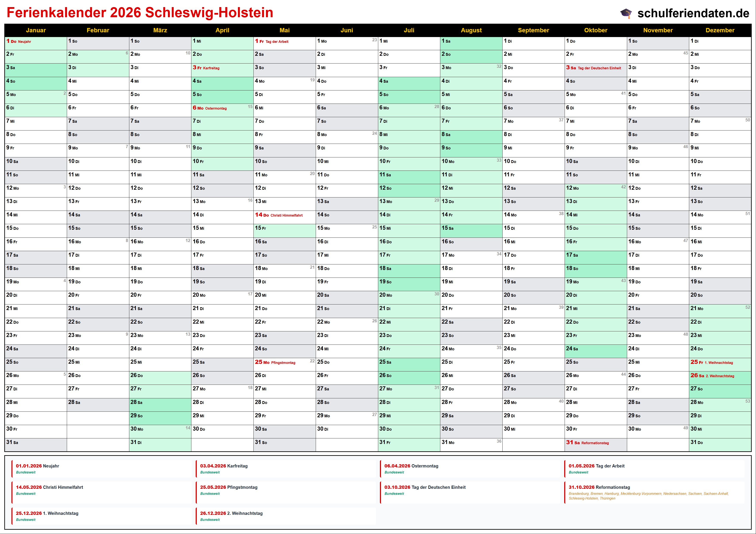756x534 pixels.
Task: Select the Januar column header
Action: (36, 30)
